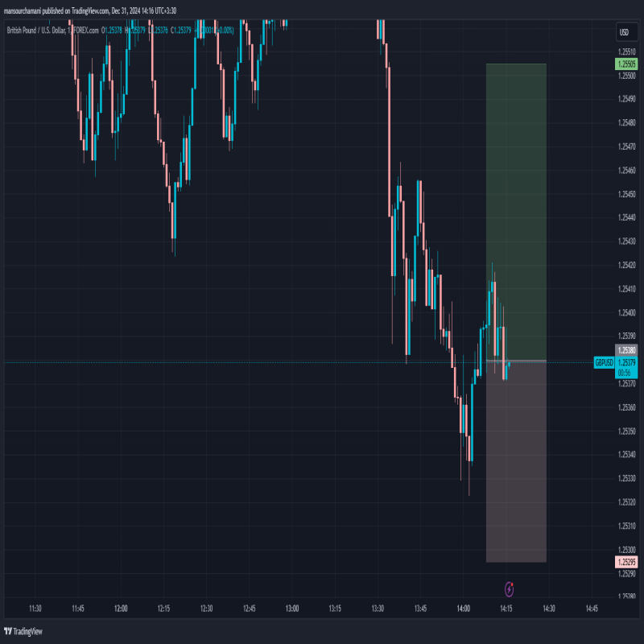Open the USD currency selector

coord(623,32)
